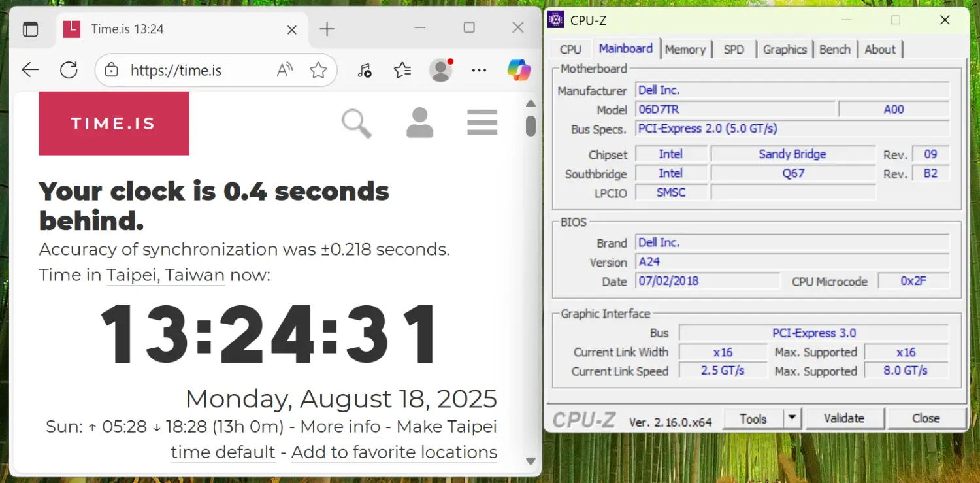Screen dimensions: 980x483
Task: Click chipset Rev. 09 value
Action: point(931,154)
